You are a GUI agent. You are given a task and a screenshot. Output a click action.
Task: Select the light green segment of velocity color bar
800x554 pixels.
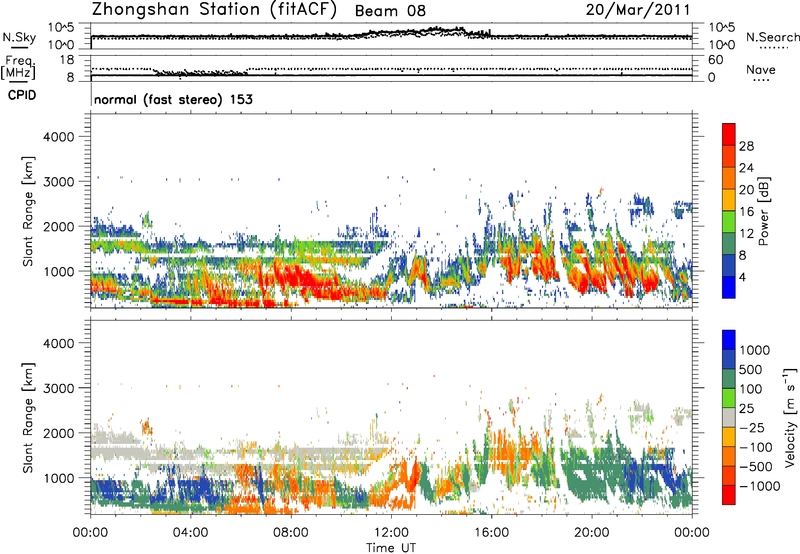(729, 398)
